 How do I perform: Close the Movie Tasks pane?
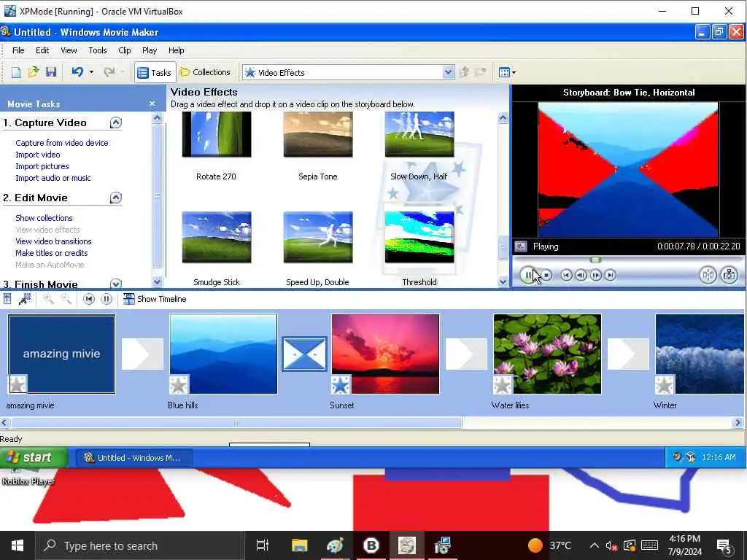[152, 104]
